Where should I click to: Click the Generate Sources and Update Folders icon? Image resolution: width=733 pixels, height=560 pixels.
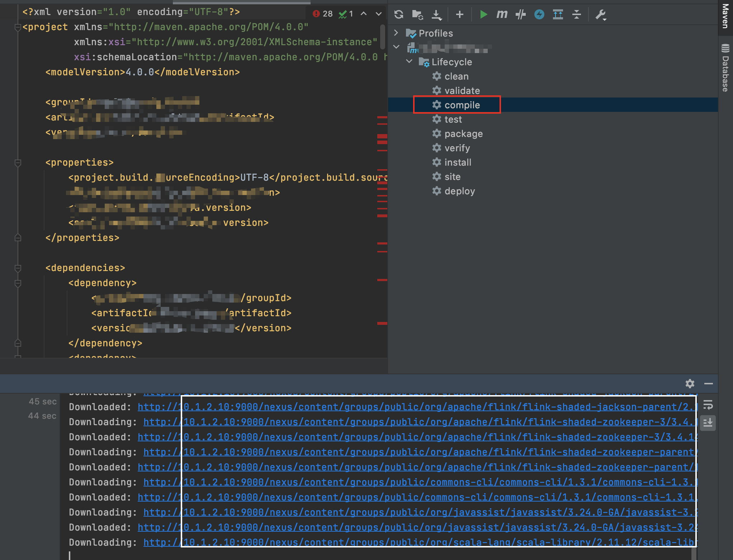click(x=417, y=14)
